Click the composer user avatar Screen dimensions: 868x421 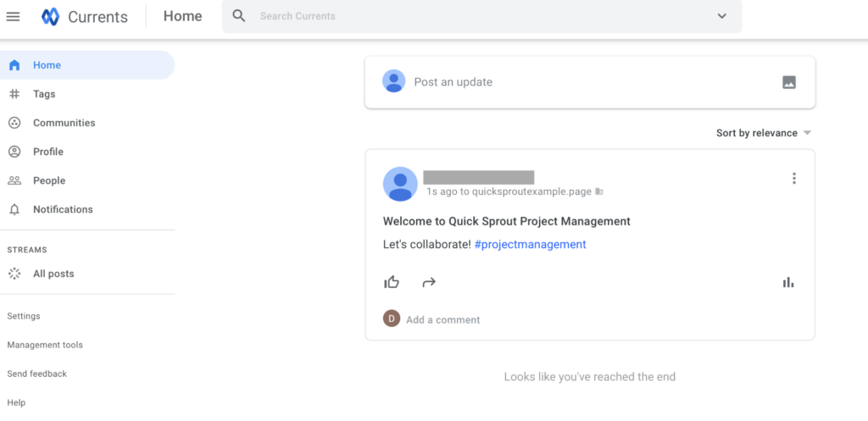point(393,81)
